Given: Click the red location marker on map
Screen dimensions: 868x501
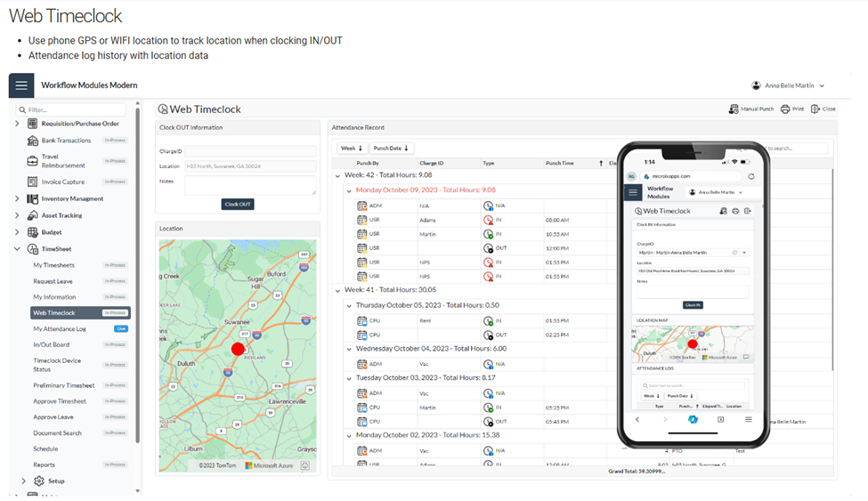Looking at the screenshot, I should (x=238, y=349).
